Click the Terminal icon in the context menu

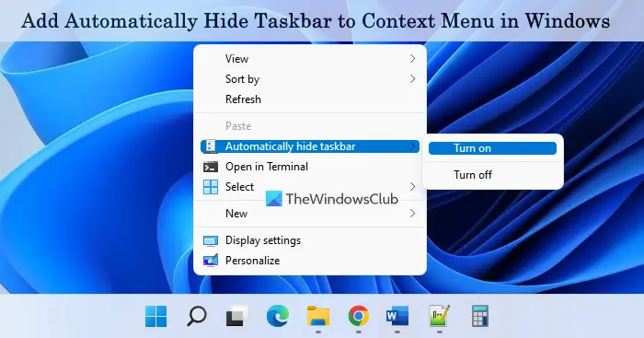[211, 167]
